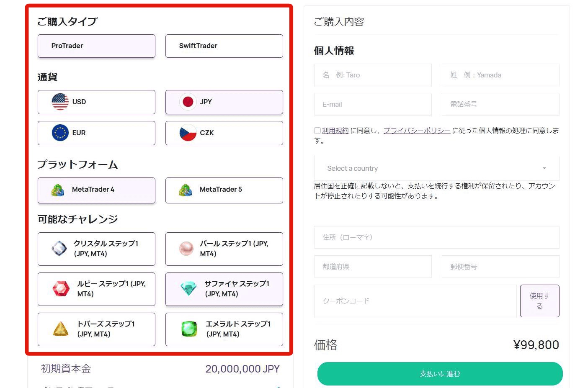Viewport: 588px width, 388px height.
Task: Focus the 郵便番号 field
Action: point(500,267)
